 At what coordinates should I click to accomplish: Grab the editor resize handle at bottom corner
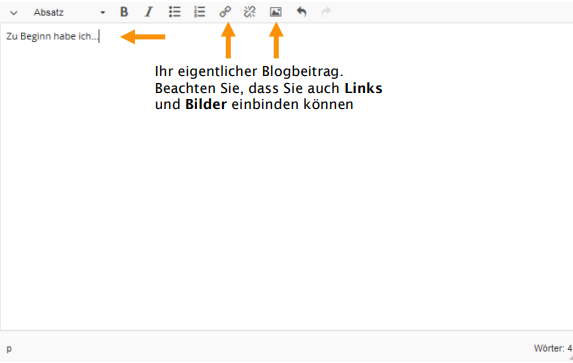pyautogui.click(x=570, y=359)
